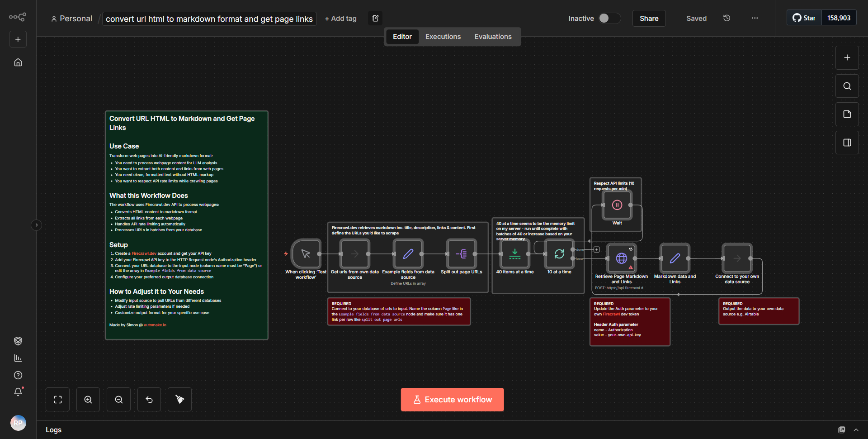Pop out the Logs panel icon
The image size is (868, 439).
point(841,429)
